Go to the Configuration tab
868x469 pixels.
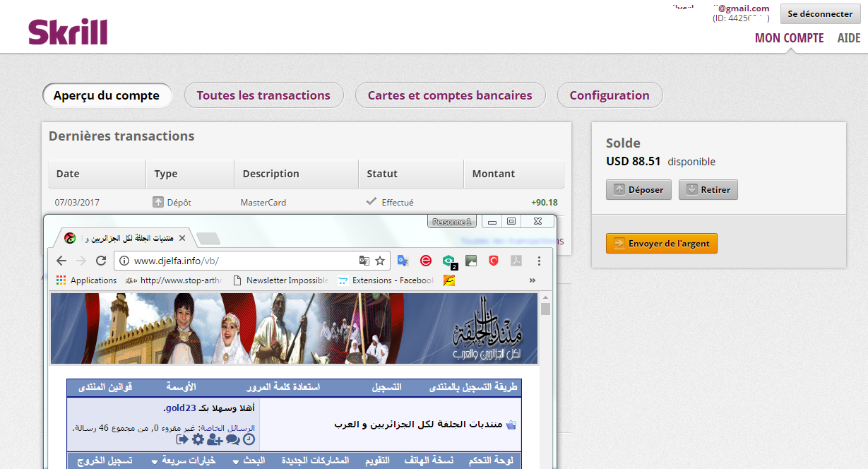click(x=610, y=95)
